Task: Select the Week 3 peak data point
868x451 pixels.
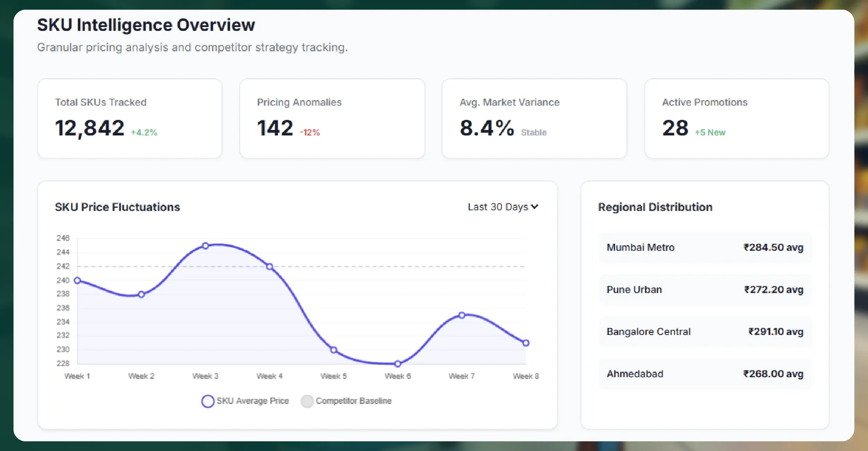Action: pos(205,246)
